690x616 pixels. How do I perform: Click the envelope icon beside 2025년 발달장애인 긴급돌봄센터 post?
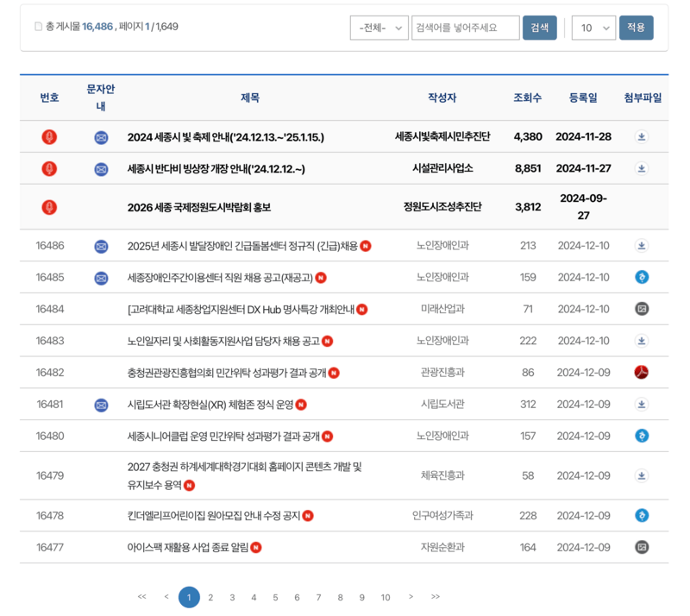coord(103,245)
